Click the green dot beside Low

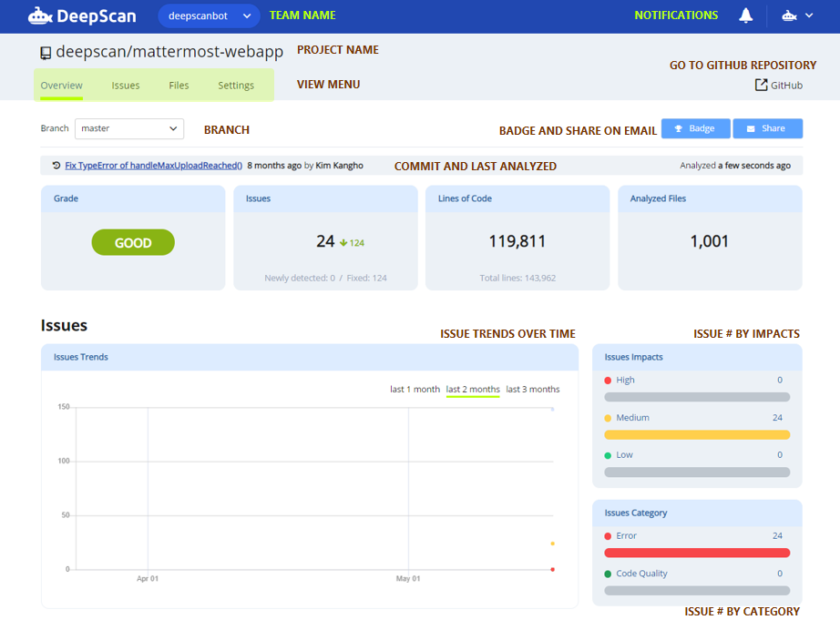coord(608,455)
